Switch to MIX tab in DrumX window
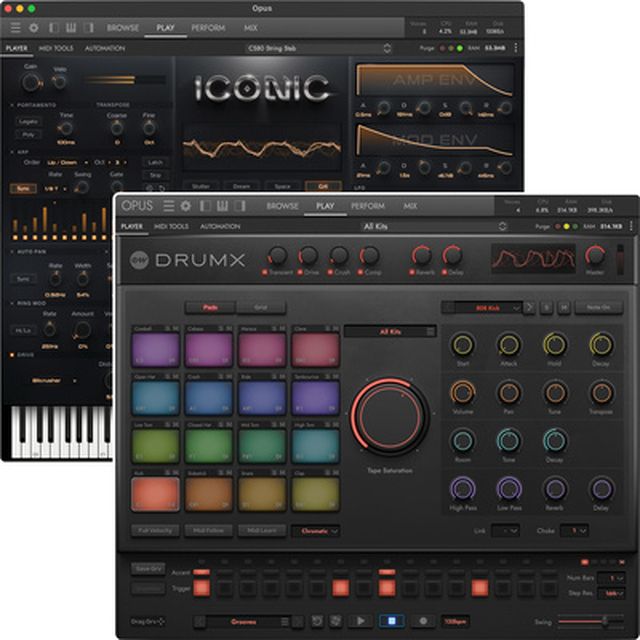 click(x=410, y=206)
